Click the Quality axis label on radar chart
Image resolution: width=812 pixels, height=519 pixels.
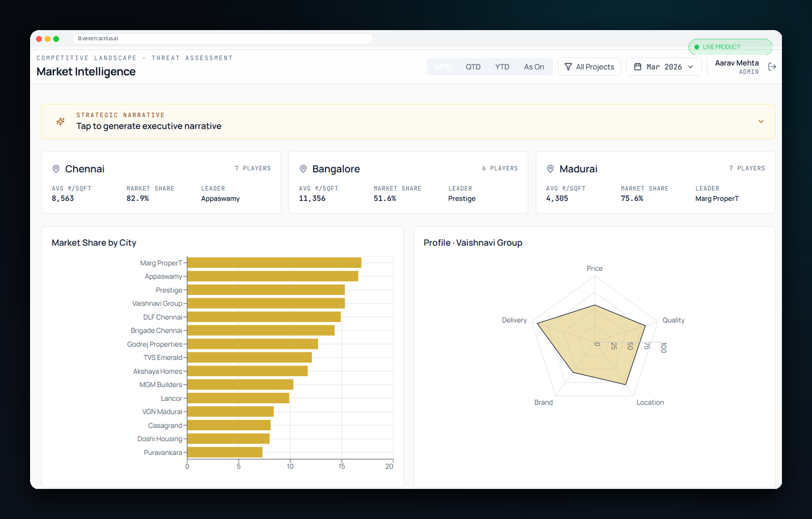pos(673,320)
